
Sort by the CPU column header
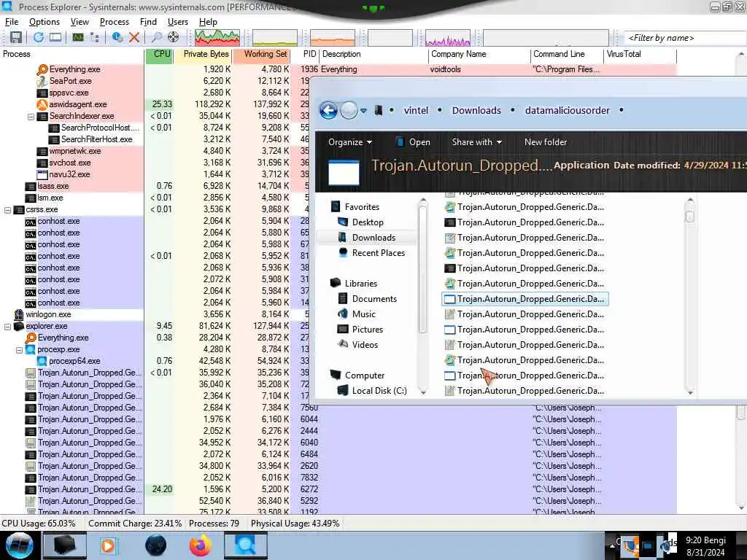point(159,54)
